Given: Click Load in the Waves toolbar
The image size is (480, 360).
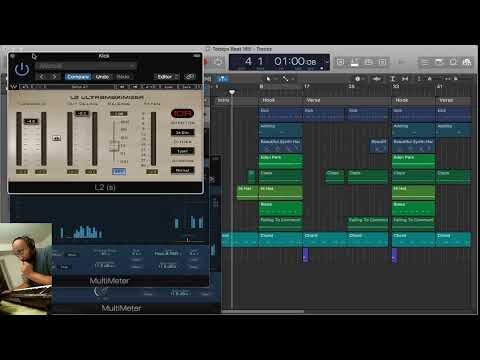Looking at the screenshot, I should click(169, 87).
